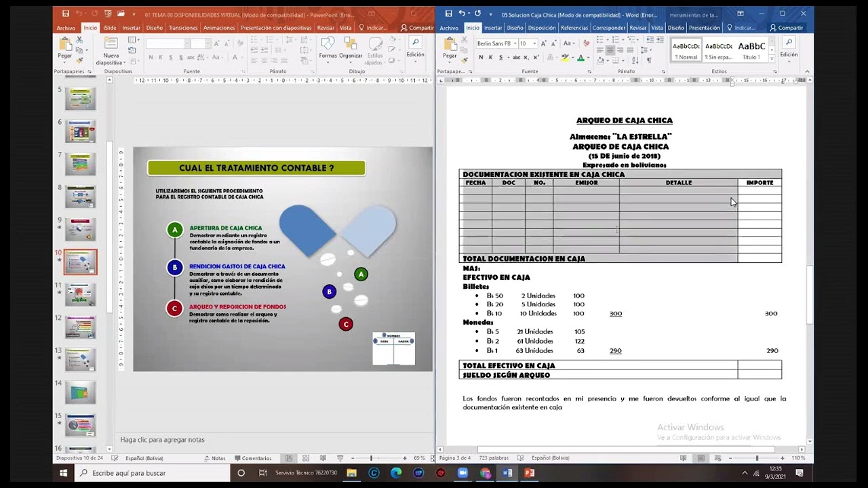Open the iSlide tab in PowerPoint

[110, 28]
